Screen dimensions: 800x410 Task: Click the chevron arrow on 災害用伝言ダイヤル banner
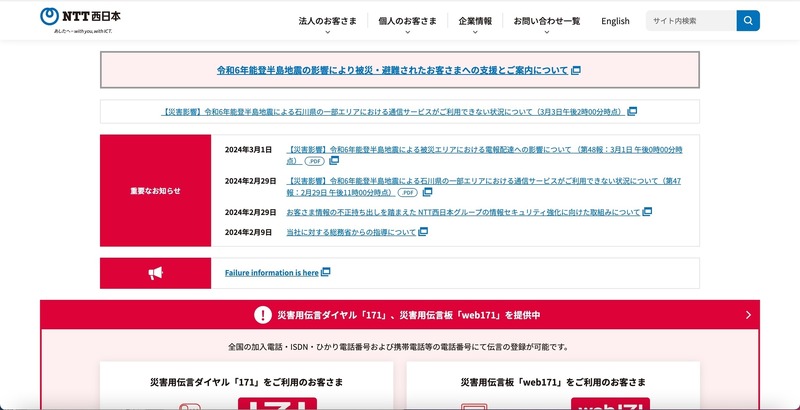coord(747,315)
